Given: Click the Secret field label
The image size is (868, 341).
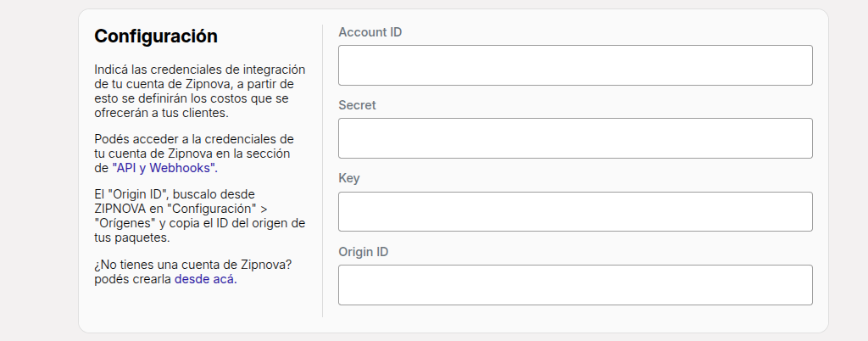Looking at the screenshot, I should pos(357,105).
